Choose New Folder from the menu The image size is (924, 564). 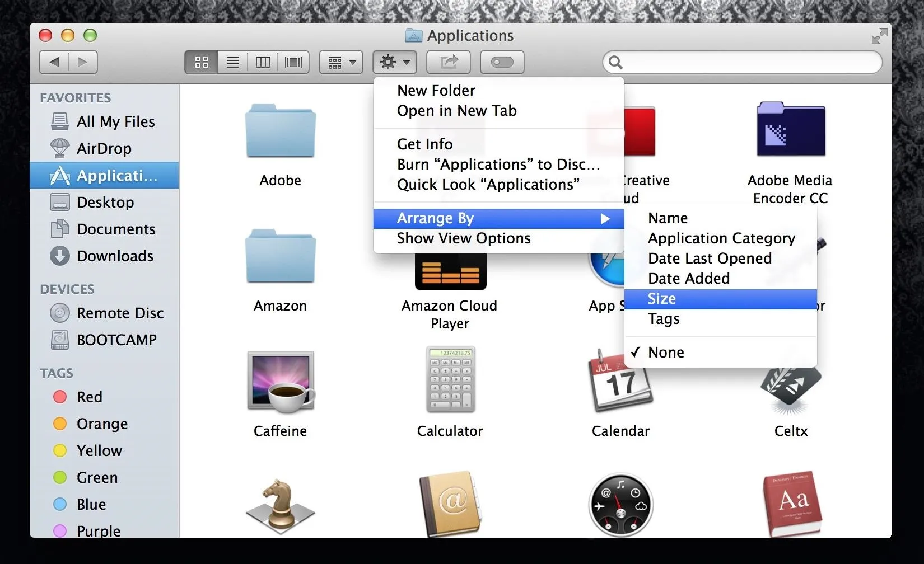(x=498, y=91)
